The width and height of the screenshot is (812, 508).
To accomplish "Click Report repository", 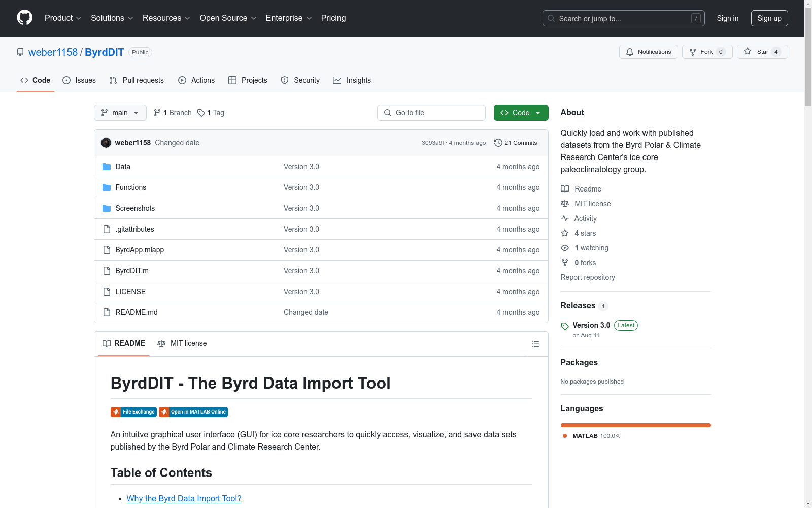I will [x=588, y=277].
